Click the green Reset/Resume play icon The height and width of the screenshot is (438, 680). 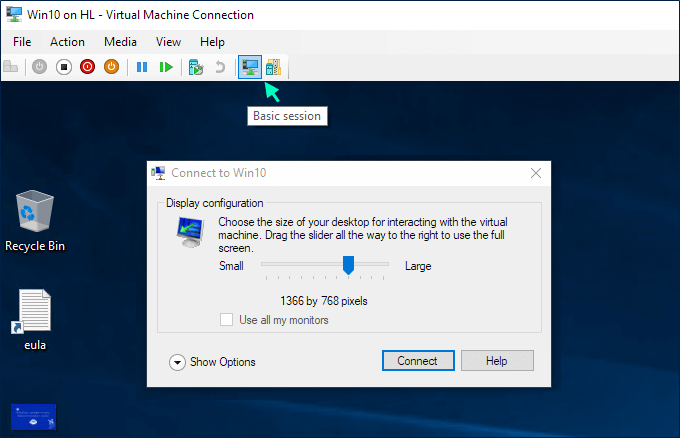click(x=166, y=67)
